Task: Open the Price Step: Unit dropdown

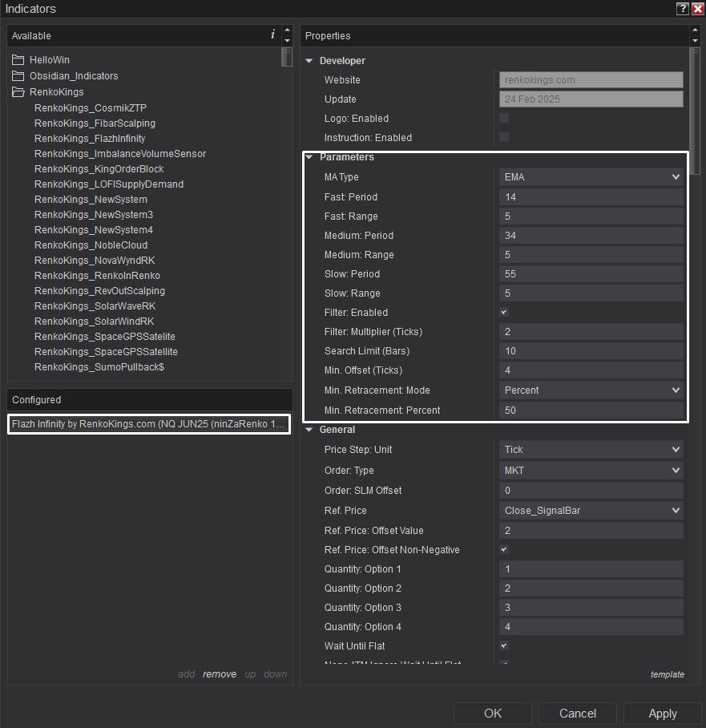Action: coord(591,450)
